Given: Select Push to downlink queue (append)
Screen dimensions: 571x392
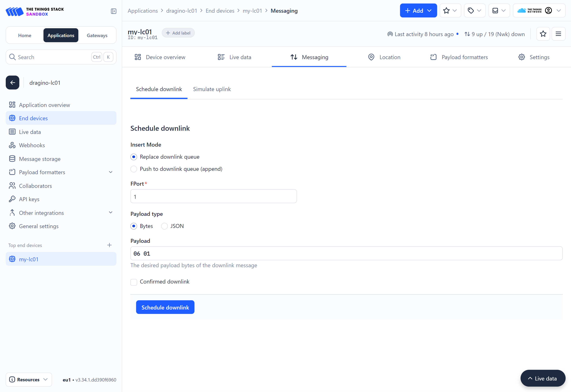Looking at the screenshot, I should click(134, 169).
